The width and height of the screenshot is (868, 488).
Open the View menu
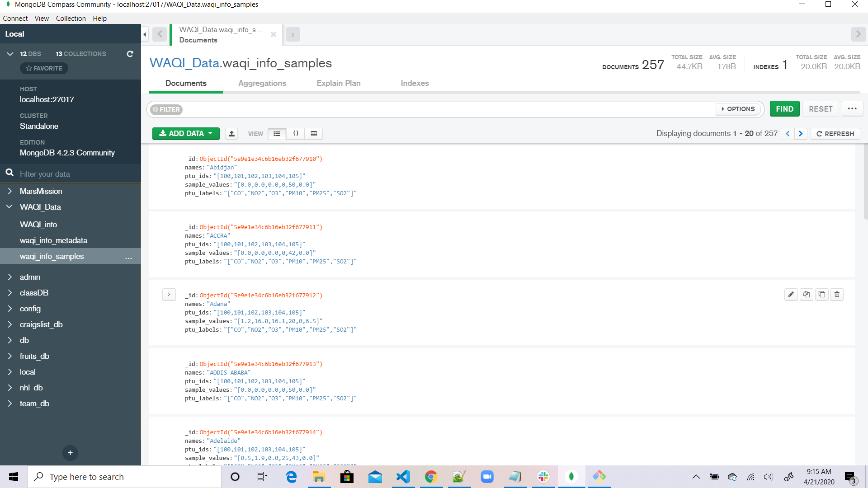point(42,19)
